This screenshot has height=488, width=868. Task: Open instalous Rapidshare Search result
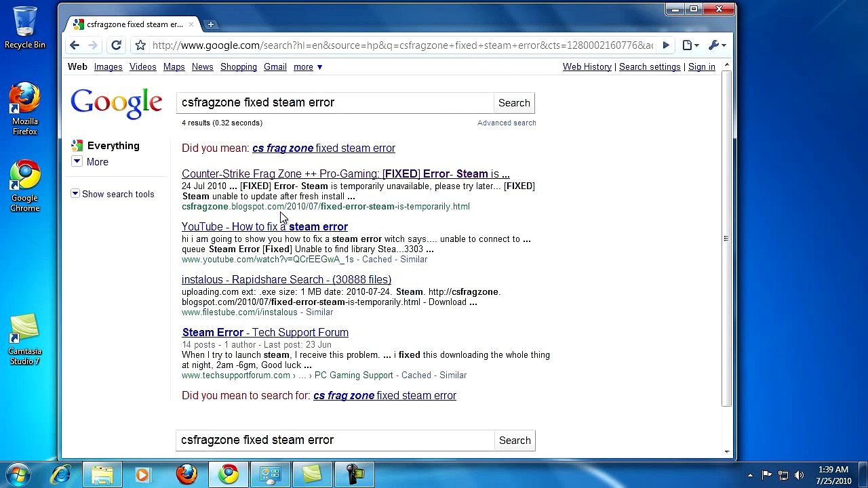tap(286, 280)
